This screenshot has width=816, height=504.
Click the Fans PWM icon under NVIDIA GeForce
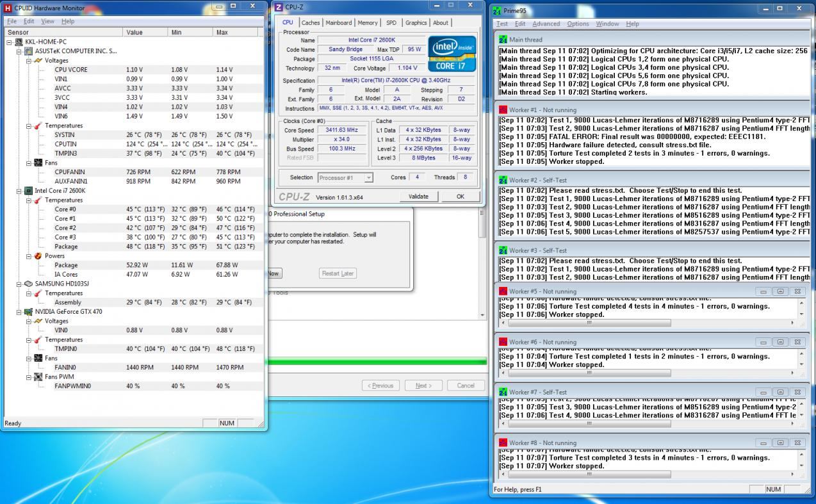pyautogui.click(x=38, y=377)
